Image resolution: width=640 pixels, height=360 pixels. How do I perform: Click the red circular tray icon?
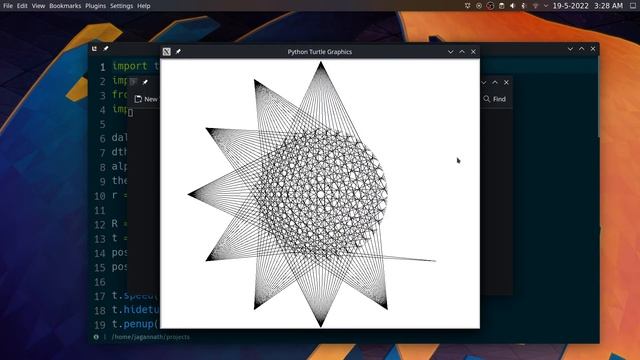490,6
